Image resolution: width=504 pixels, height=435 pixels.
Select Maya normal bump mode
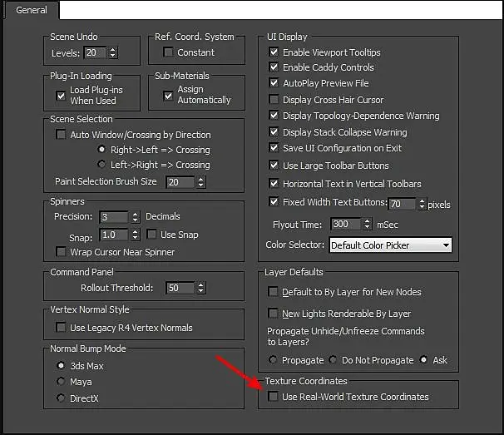[x=61, y=381]
